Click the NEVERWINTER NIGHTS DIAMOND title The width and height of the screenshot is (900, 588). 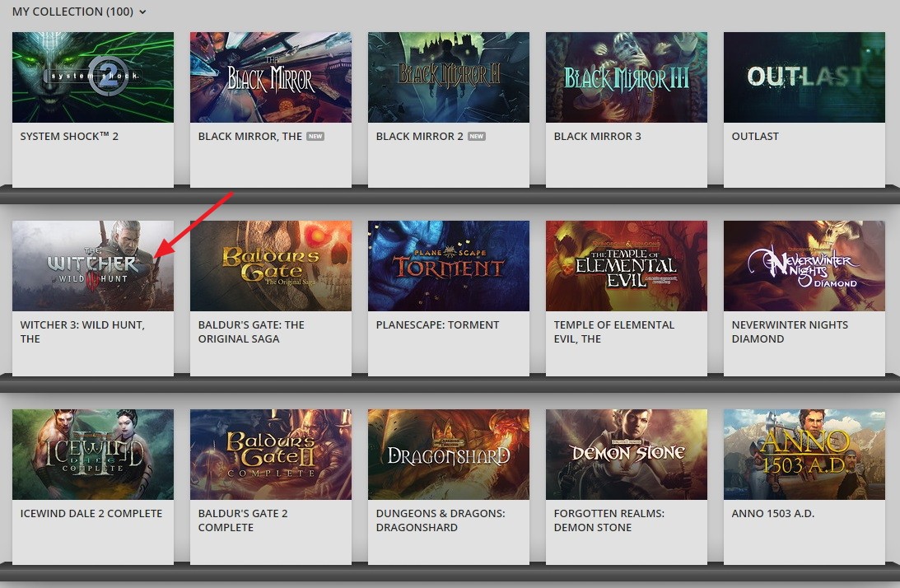[x=790, y=332]
